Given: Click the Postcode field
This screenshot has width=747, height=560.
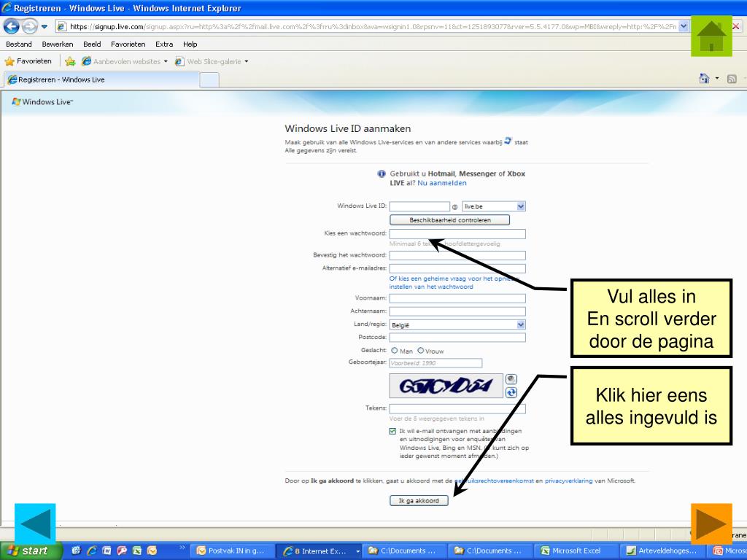Looking at the screenshot, I should [x=458, y=338].
